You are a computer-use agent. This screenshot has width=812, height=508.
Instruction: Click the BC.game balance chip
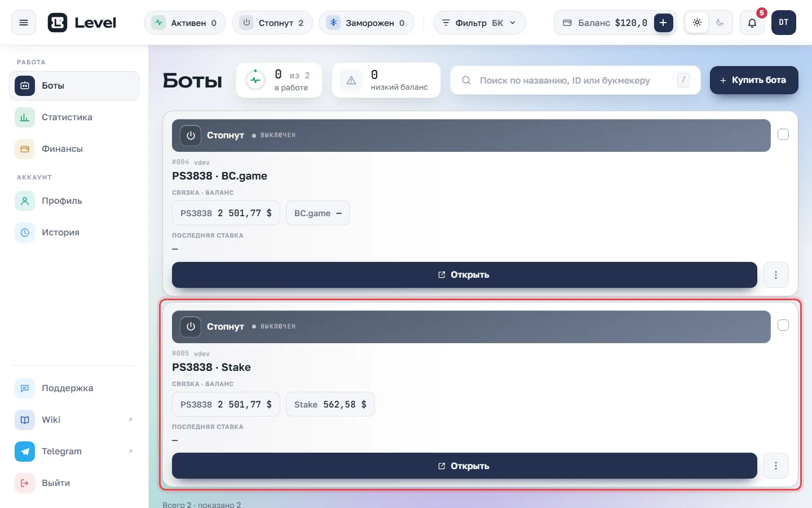[x=318, y=213]
